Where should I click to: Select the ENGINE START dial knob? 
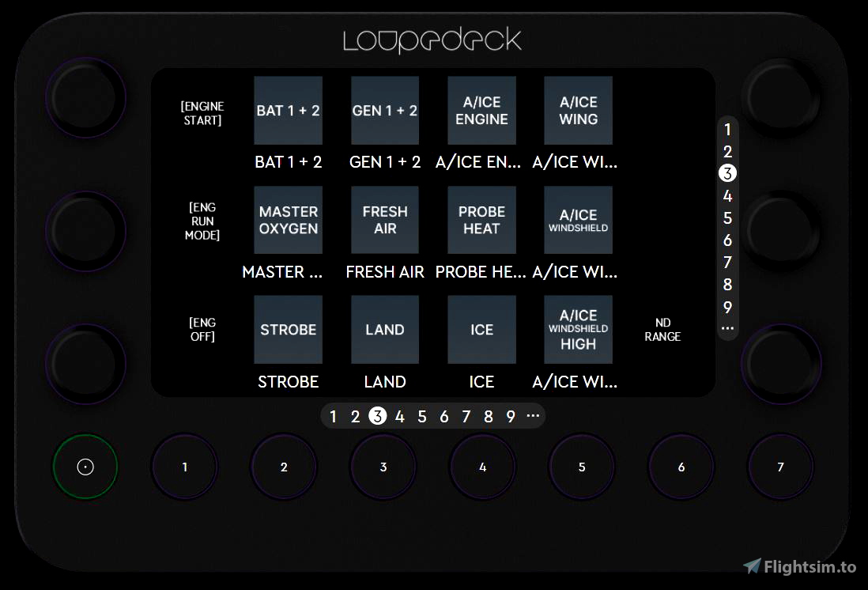tap(86, 97)
